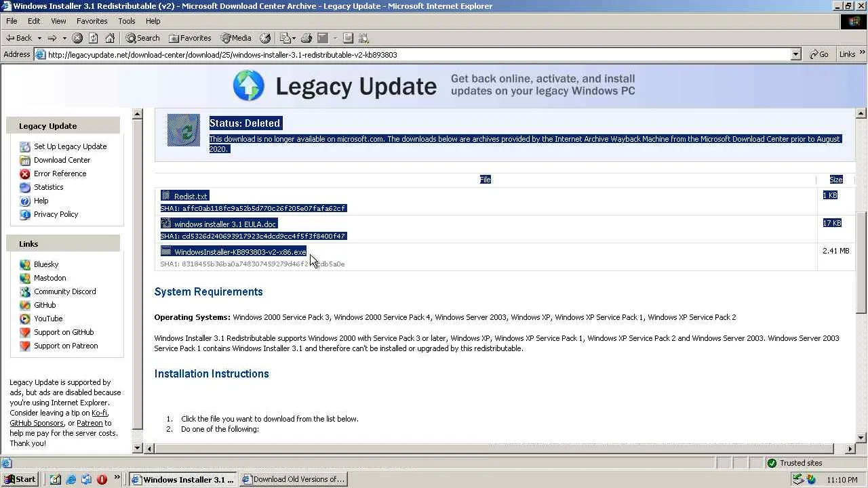The height and width of the screenshot is (488, 868).
Task: Go to the home page via Home icon
Action: pyautogui.click(x=110, y=38)
